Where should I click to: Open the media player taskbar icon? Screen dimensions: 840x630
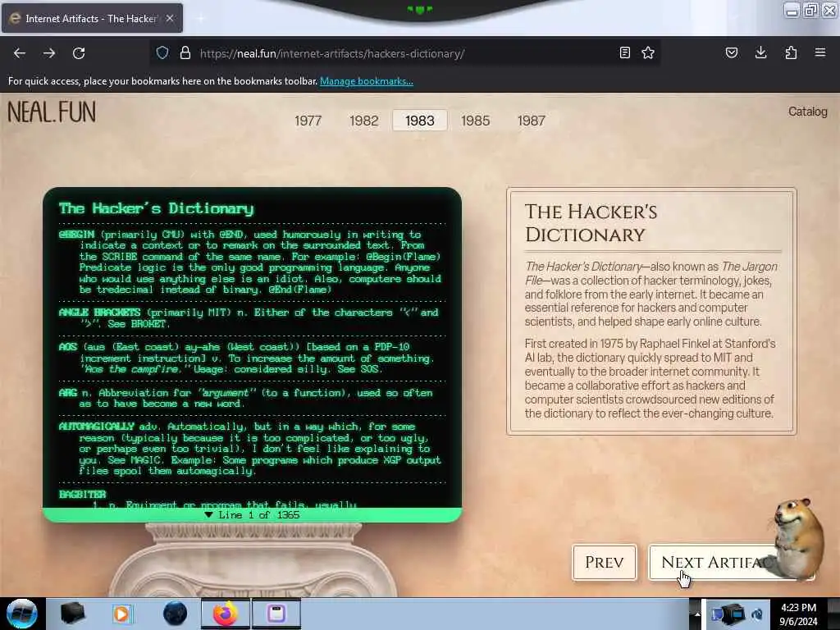pos(122,614)
